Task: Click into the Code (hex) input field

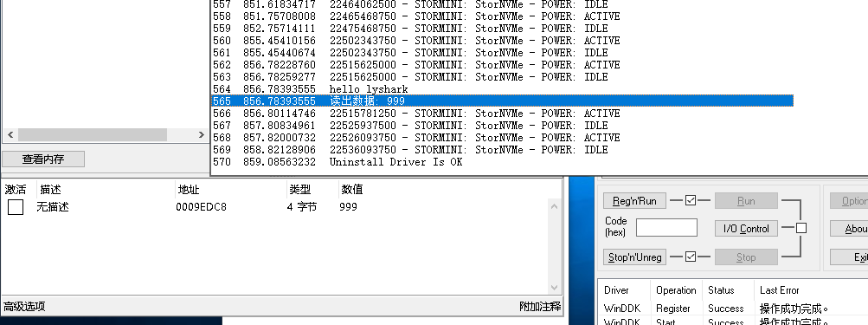Action: point(666,227)
